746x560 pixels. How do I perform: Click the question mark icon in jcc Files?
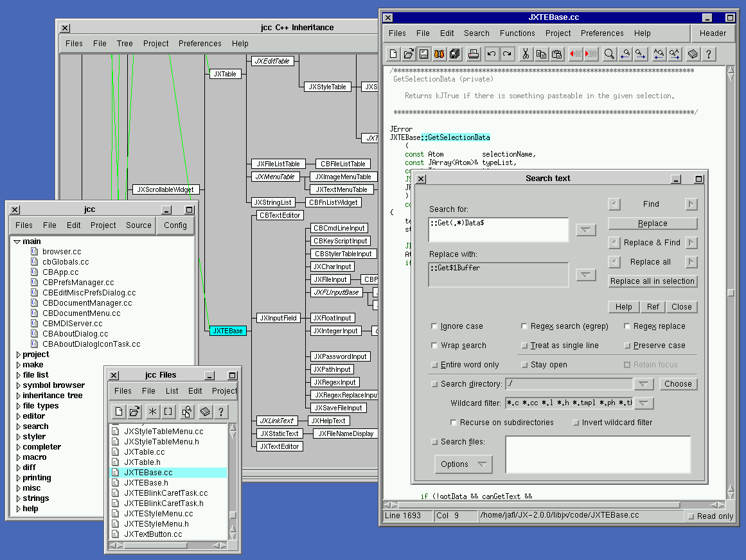(221, 412)
